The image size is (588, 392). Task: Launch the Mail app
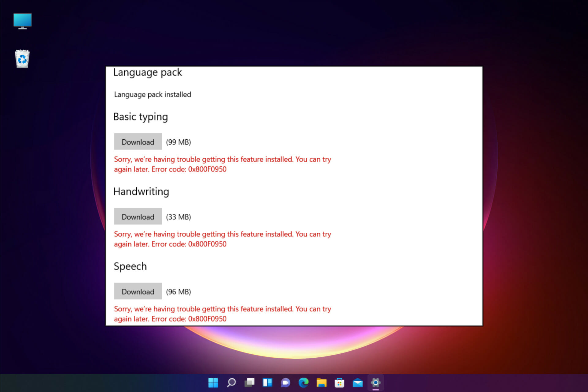[x=358, y=383]
